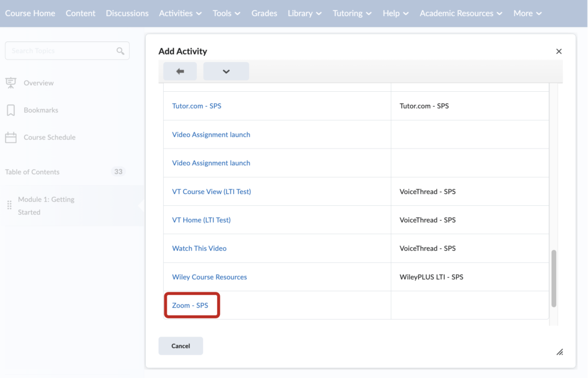The height and width of the screenshot is (378, 588).
Task: Open the Content menu item
Action: [x=80, y=13]
